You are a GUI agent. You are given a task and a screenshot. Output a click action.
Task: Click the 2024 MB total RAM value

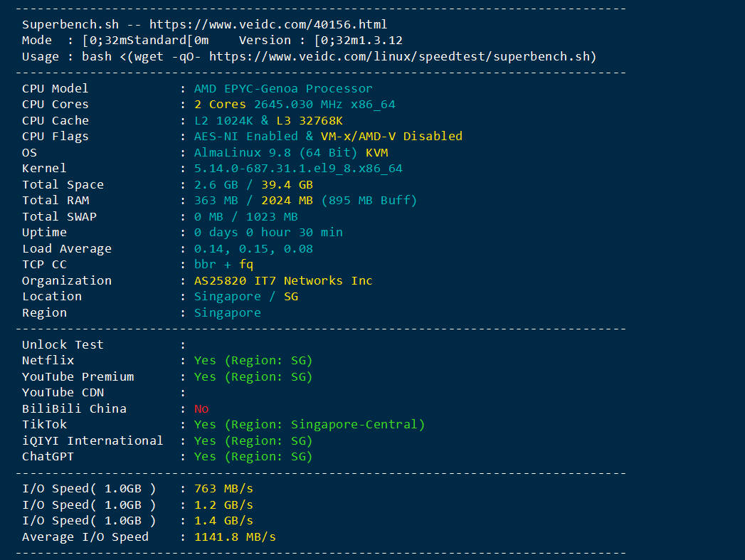pyautogui.click(x=287, y=201)
